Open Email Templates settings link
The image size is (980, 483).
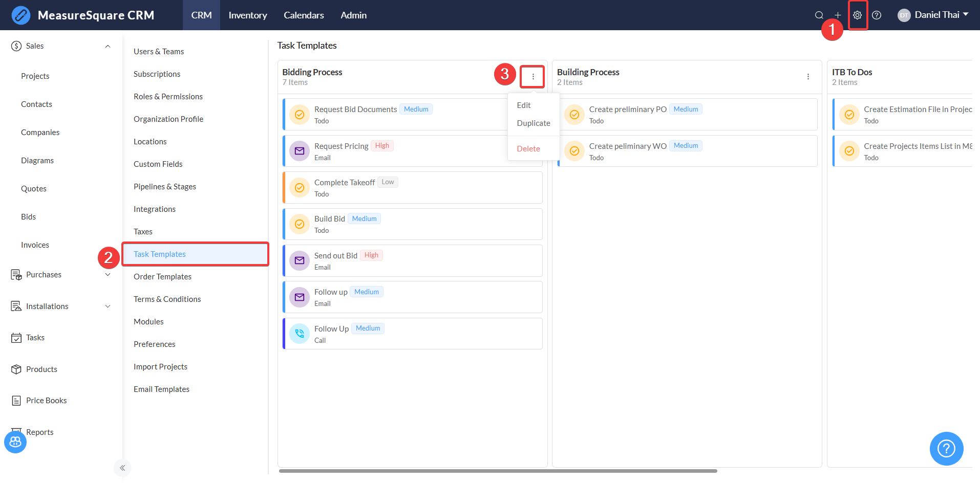(x=161, y=389)
